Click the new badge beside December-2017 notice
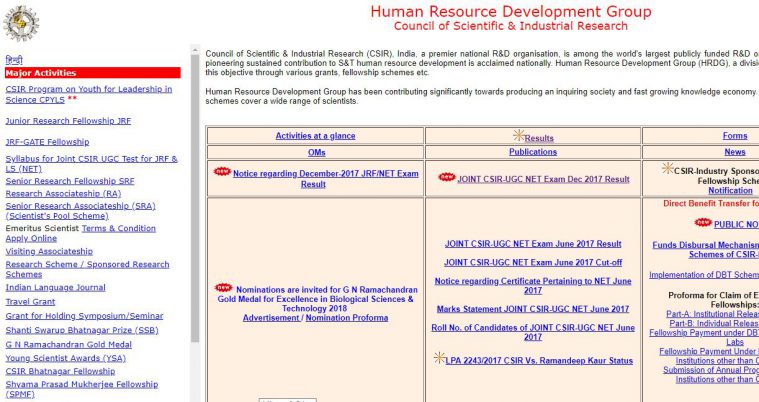Image resolution: width=759 pixels, height=402 pixels. (222, 171)
